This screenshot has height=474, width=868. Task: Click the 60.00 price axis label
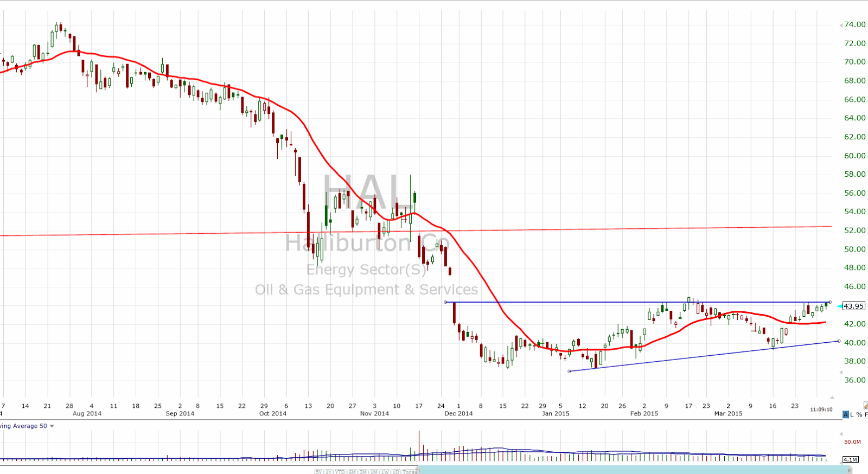pos(855,156)
